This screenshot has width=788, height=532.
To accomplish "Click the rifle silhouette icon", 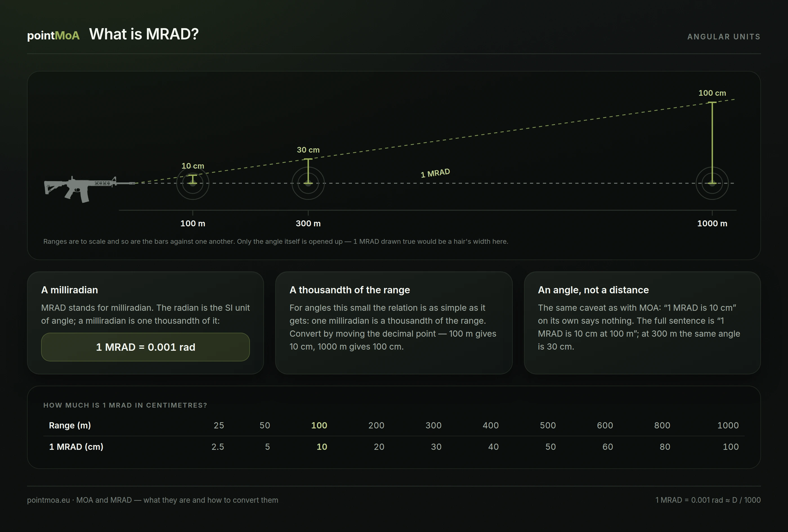I will pyautogui.click(x=89, y=189).
